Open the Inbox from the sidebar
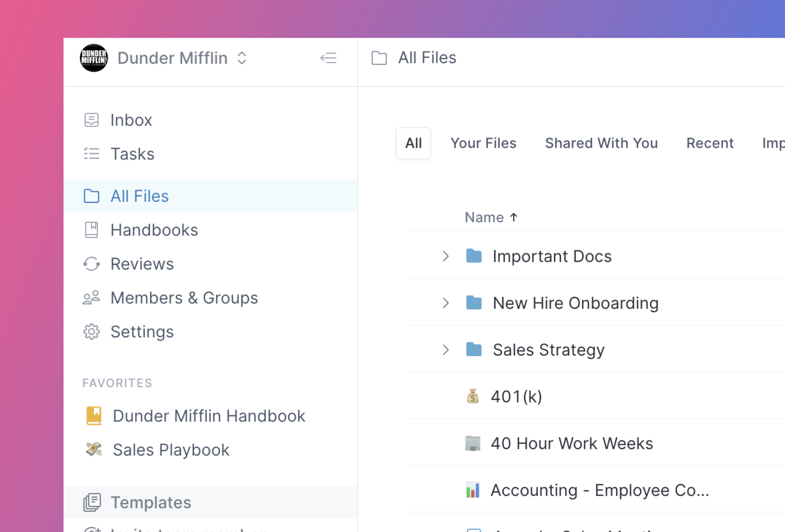The height and width of the screenshot is (532, 785). pos(131,120)
